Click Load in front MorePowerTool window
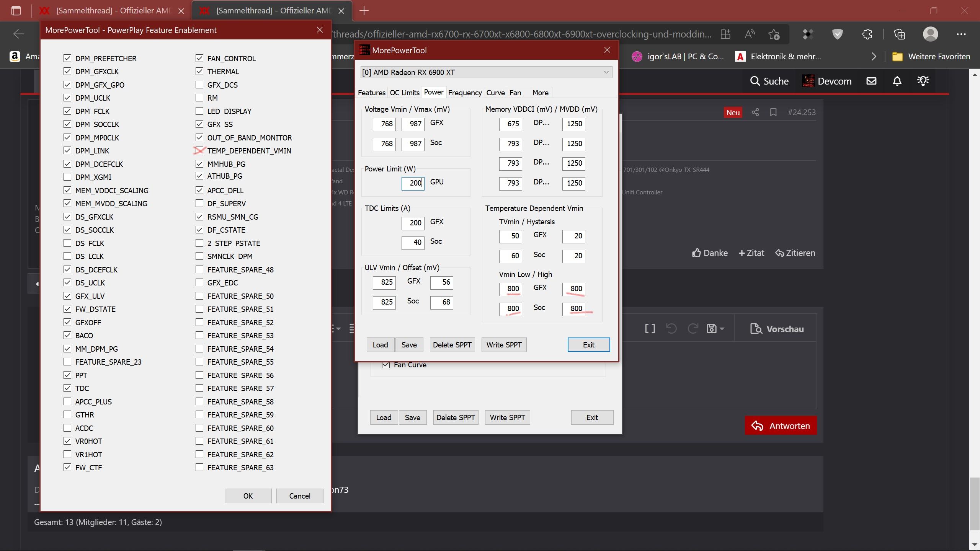980x551 pixels. pyautogui.click(x=380, y=345)
